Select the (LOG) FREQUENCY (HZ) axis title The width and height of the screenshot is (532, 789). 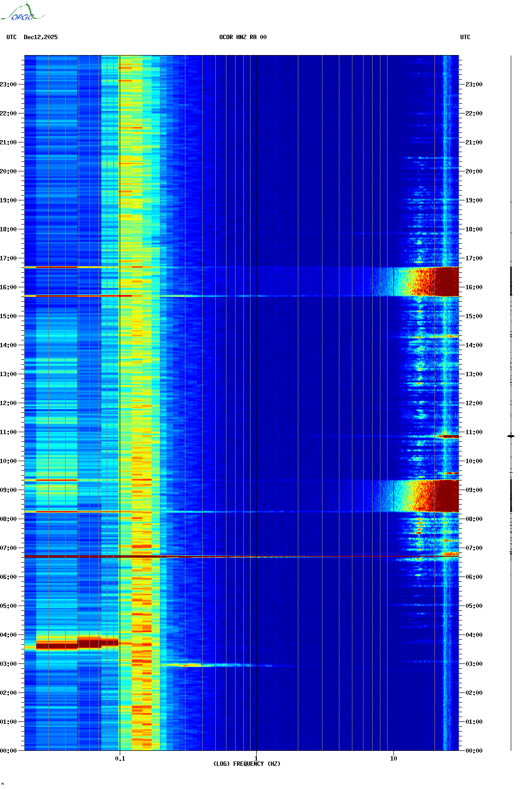[x=247, y=763]
